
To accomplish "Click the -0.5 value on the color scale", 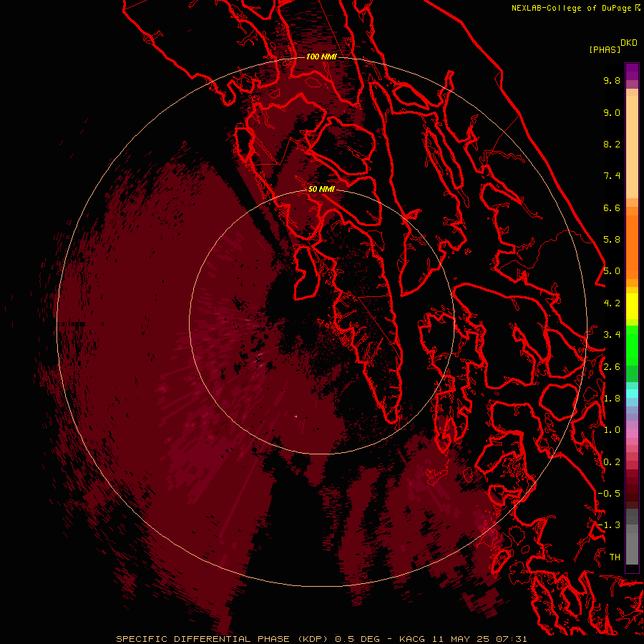I will tap(609, 494).
